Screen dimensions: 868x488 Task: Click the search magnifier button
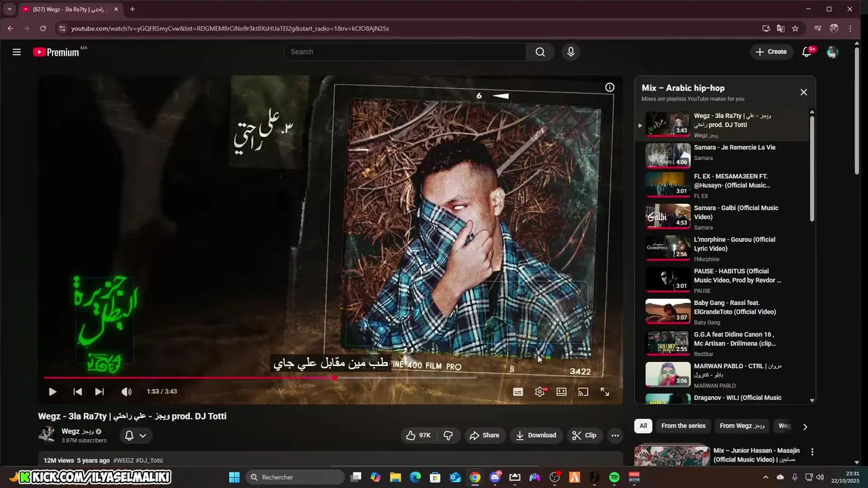pos(540,52)
